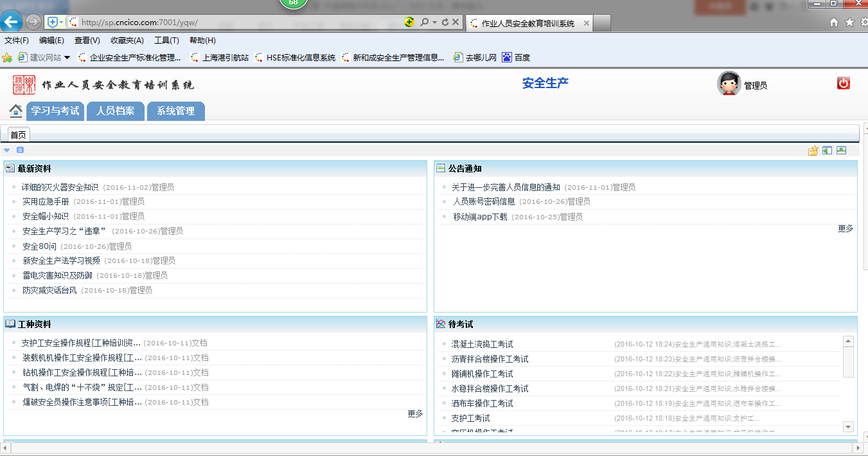Click the yellow folder icon above 公告通知 panel

[x=813, y=150]
